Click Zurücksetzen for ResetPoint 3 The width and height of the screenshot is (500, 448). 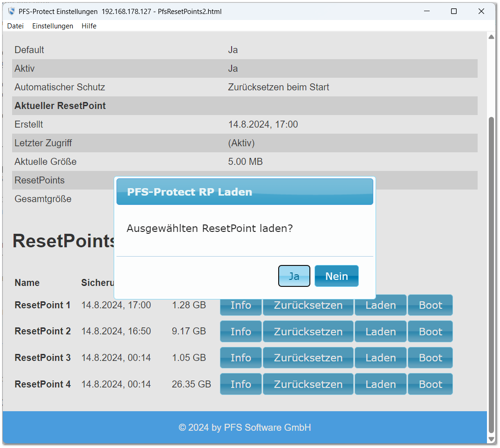(x=308, y=358)
